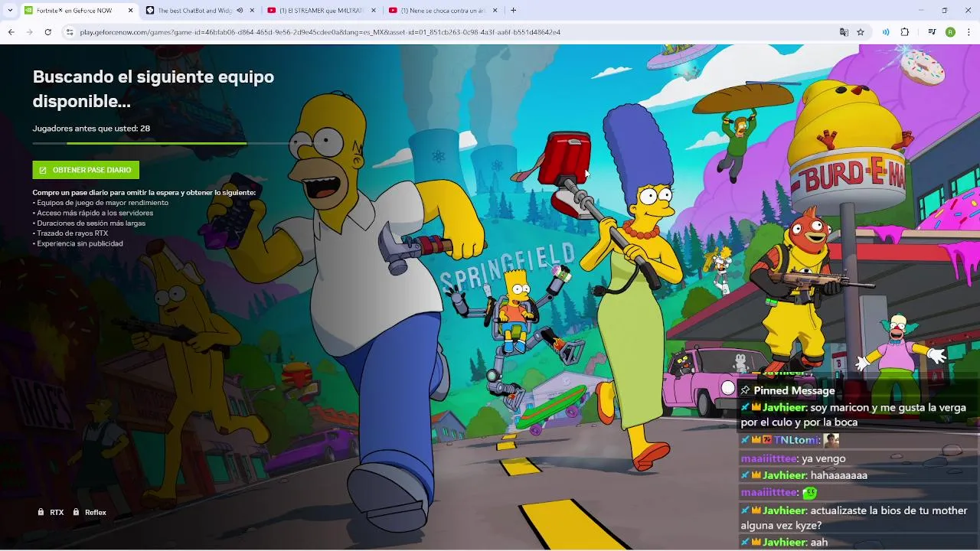Open the Google Translate page icon

point(844,32)
